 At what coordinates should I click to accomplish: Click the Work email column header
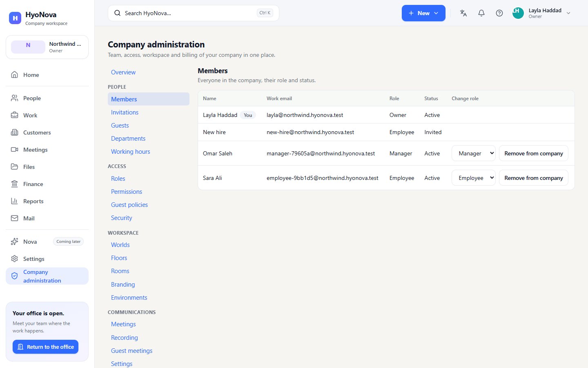click(x=279, y=99)
